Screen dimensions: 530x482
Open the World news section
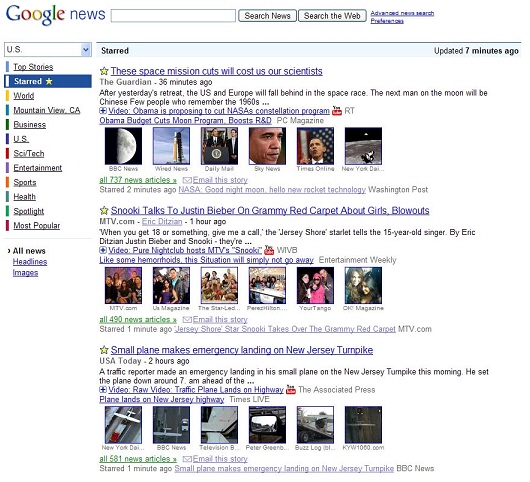pos(24,96)
